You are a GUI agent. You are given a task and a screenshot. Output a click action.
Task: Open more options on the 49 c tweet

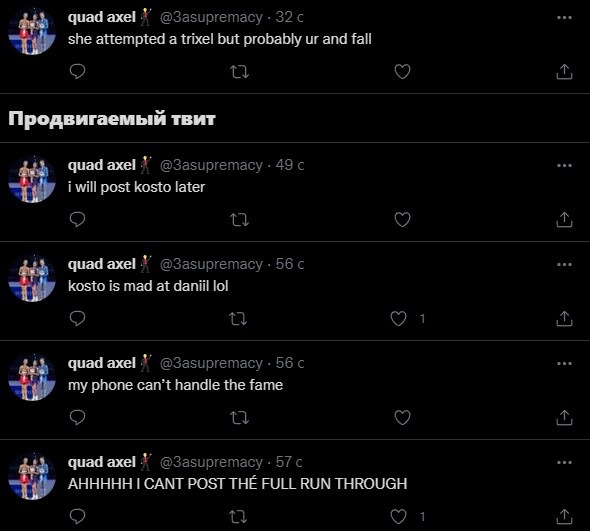pos(564,166)
